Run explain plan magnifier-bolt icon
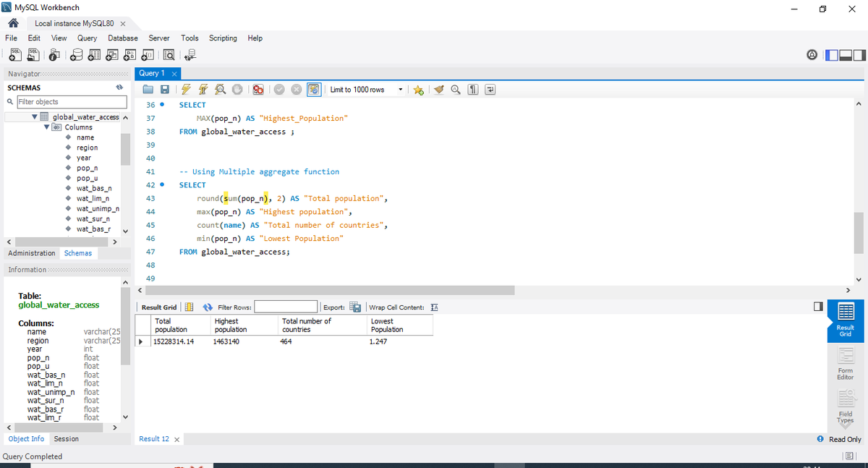Image resolution: width=868 pixels, height=468 pixels. pos(219,90)
